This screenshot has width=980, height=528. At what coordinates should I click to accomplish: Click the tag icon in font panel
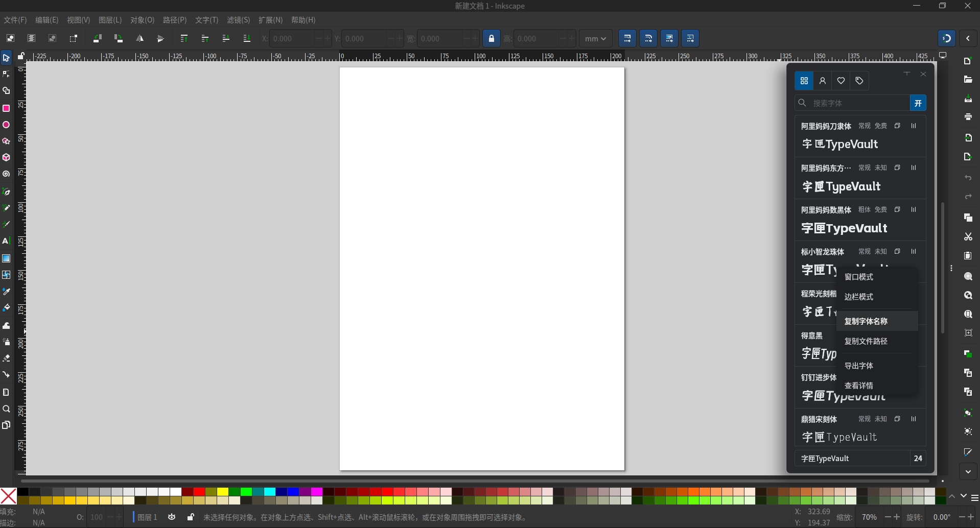(x=859, y=81)
